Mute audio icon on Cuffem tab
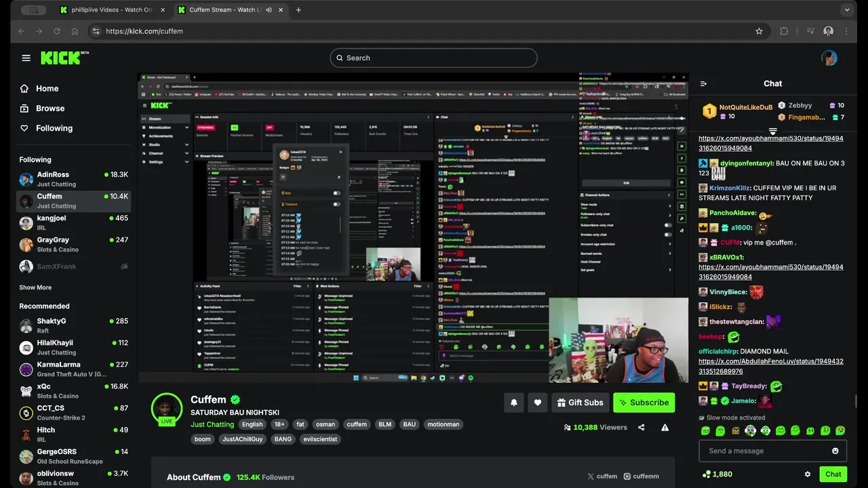Screen dimensions: 868x488 tap(269, 10)
